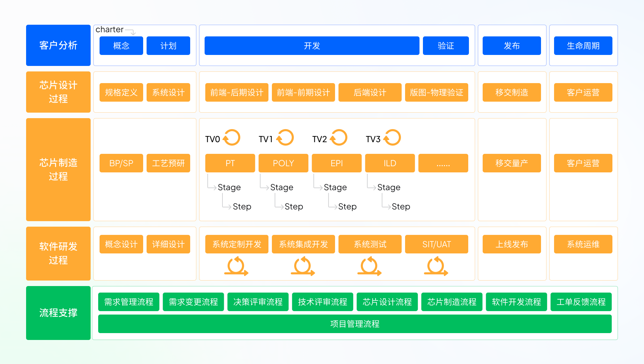Click the 工艺预研 block
This screenshot has height=364, width=644.
pos(168,163)
